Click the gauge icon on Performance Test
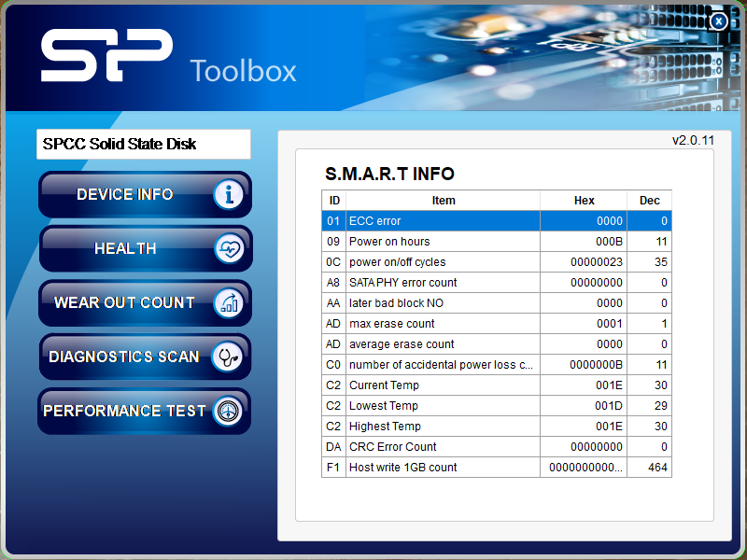 228,411
